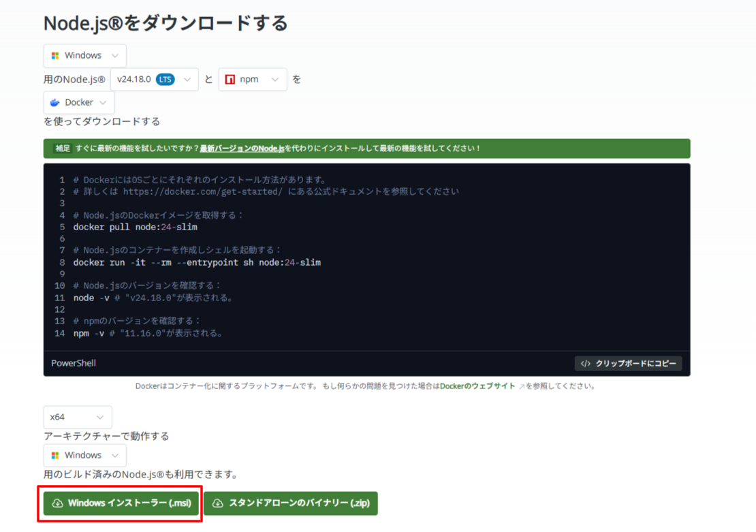The image size is (756, 532).
Task: Click the Windows logo in lower dropdown
Action: [55, 455]
